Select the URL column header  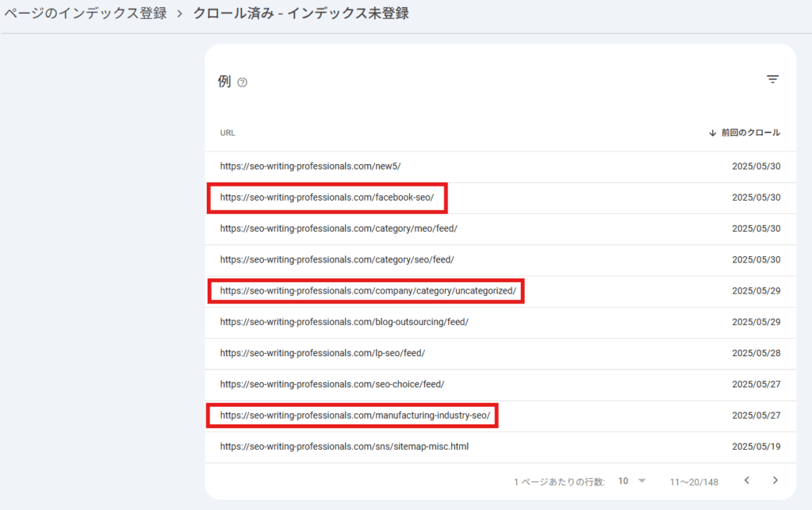tap(228, 132)
